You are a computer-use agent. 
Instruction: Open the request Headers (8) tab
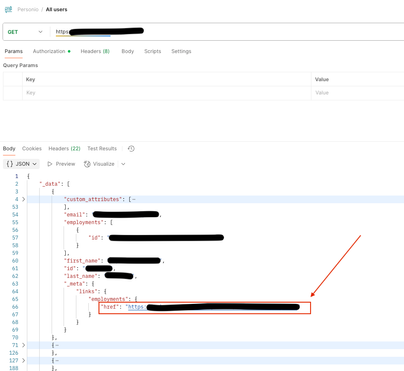click(x=95, y=51)
